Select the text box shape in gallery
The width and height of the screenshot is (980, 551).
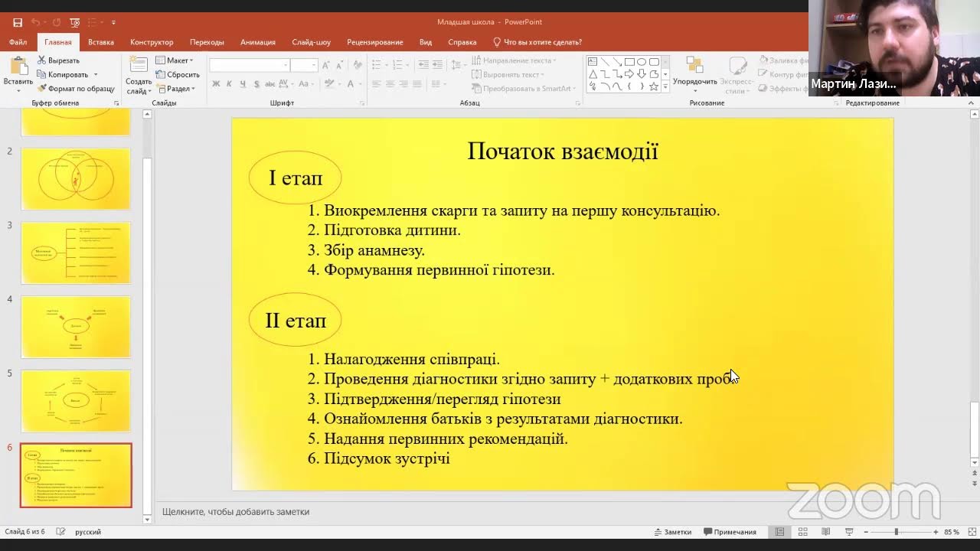pos(593,62)
